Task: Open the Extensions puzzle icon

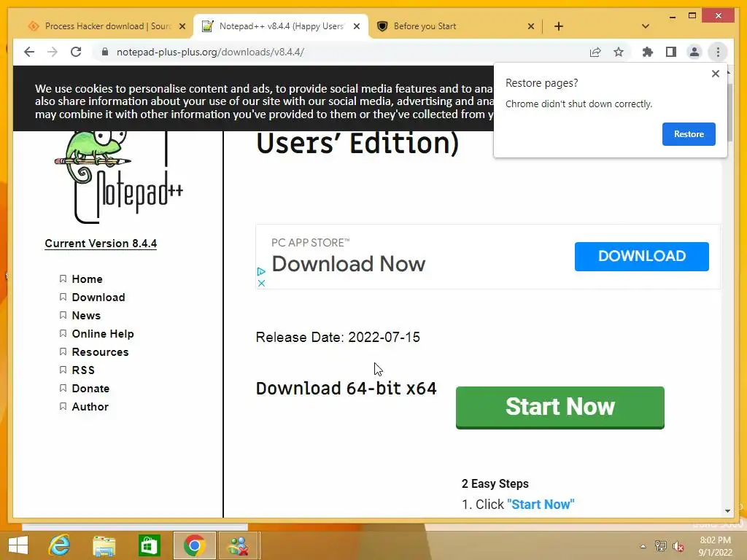Action: [x=648, y=52]
